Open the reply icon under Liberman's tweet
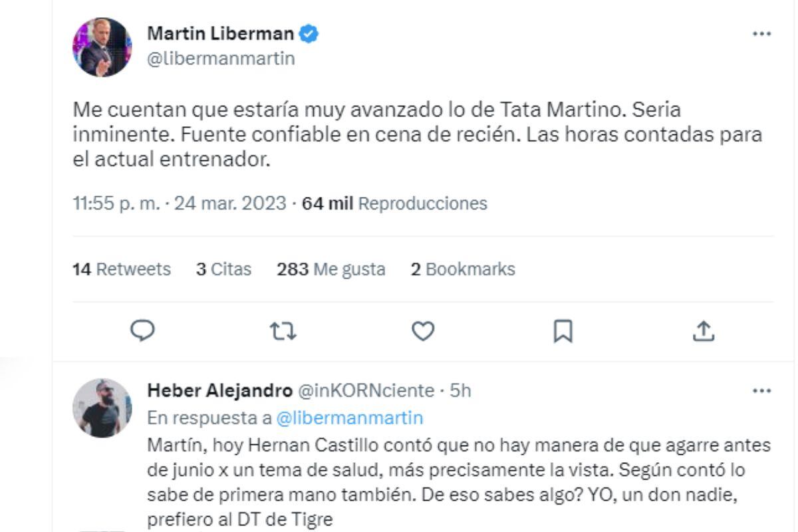Image resolution: width=798 pixels, height=532 pixels. (x=142, y=331)
